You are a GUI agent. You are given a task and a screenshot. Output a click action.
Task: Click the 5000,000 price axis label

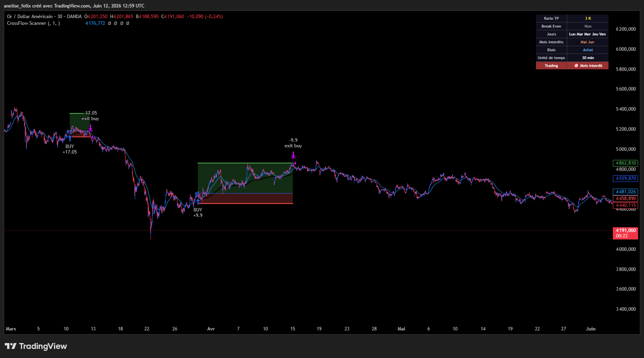(626, 149)
